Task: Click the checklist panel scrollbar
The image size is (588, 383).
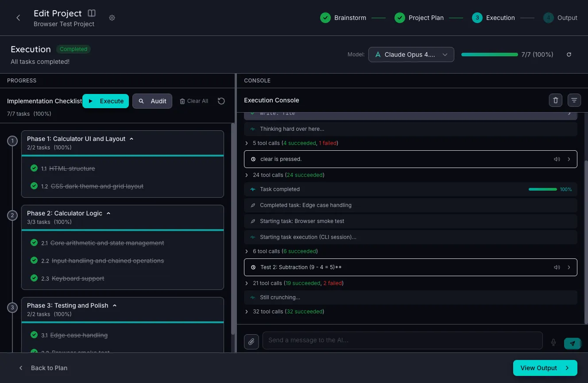Action: tap(233, 228)
